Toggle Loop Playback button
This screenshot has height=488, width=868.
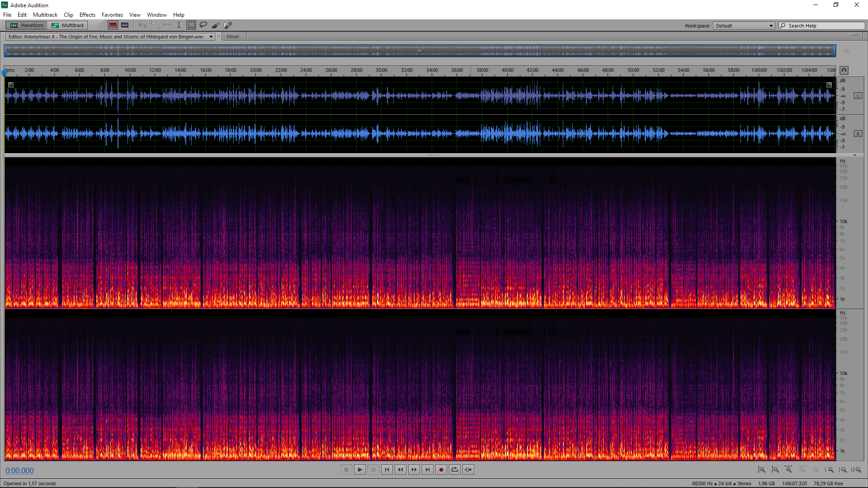(x=455, y=470)
